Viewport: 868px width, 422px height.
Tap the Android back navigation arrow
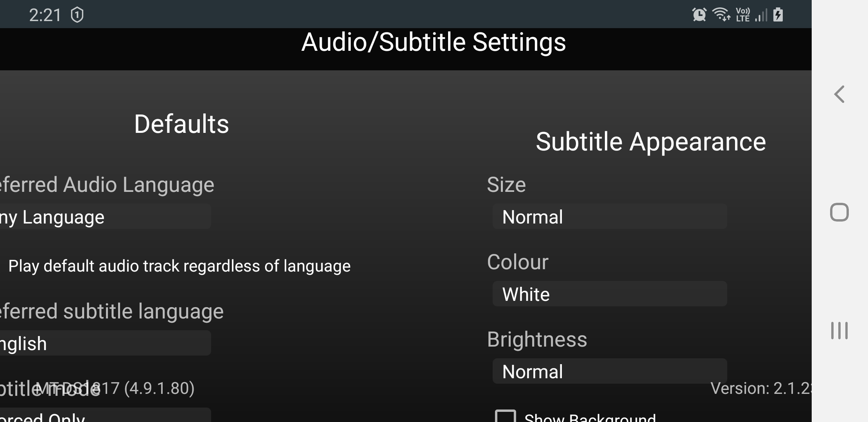point(839,94)
